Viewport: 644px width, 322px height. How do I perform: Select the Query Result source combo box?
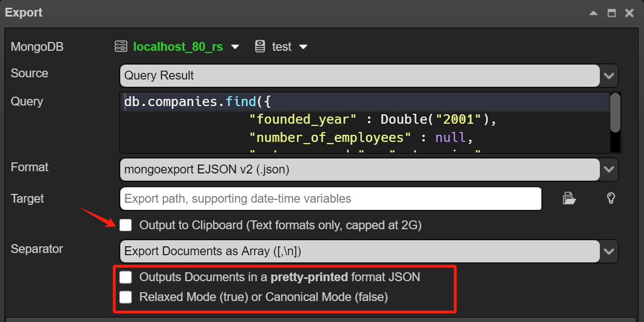click(x=360, y=76)
